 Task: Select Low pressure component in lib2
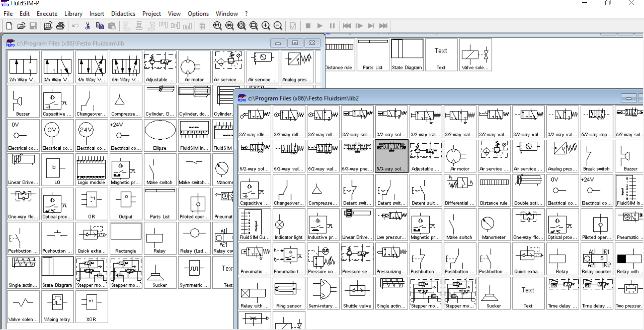[391, 225]
